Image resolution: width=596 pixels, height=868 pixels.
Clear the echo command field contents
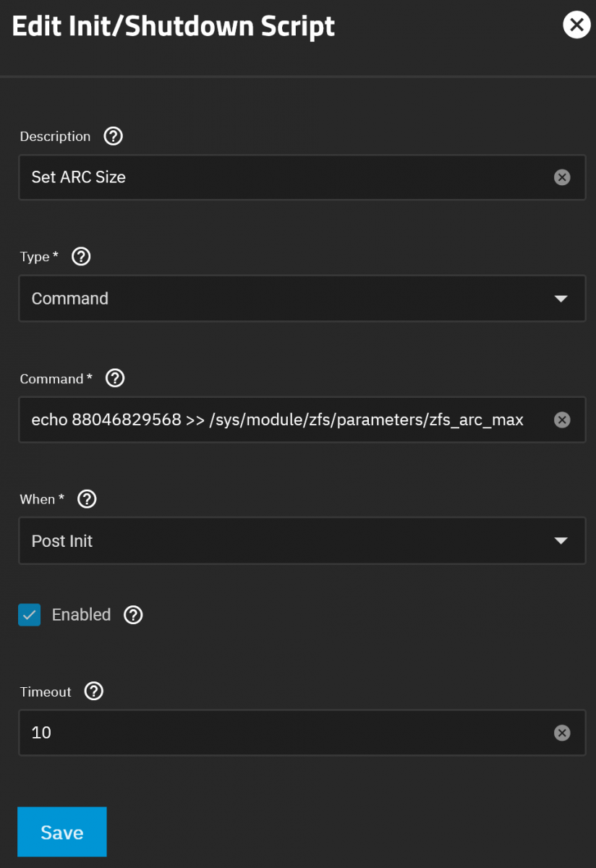[562, 420]
